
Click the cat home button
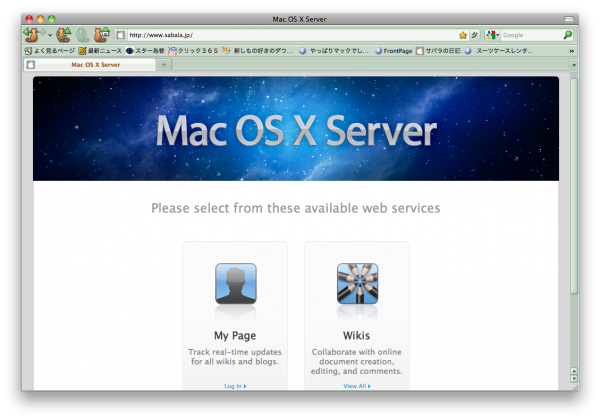click(x=102, y=35)
